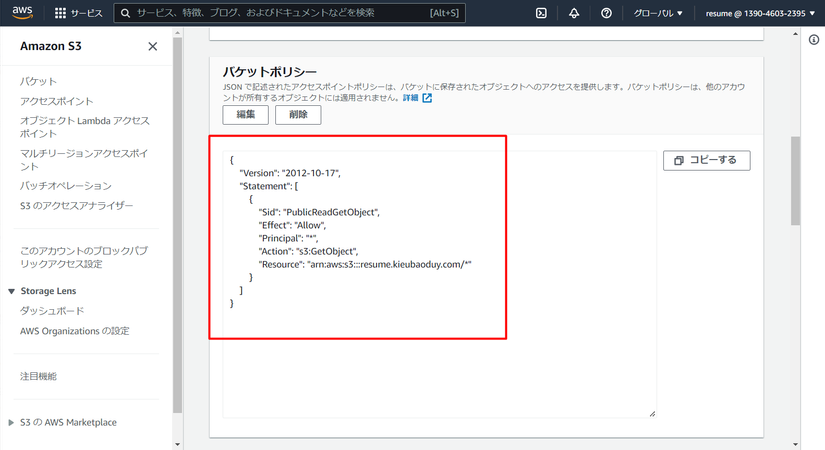Click the "Resource" ARN line in the policy

pyautogui.click(x=365, y=264)
